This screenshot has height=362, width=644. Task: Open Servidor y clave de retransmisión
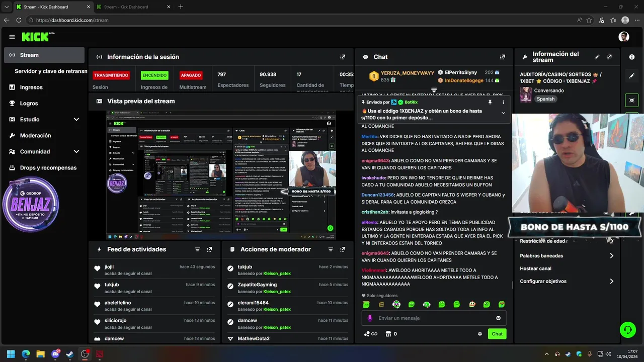[50, 71]
